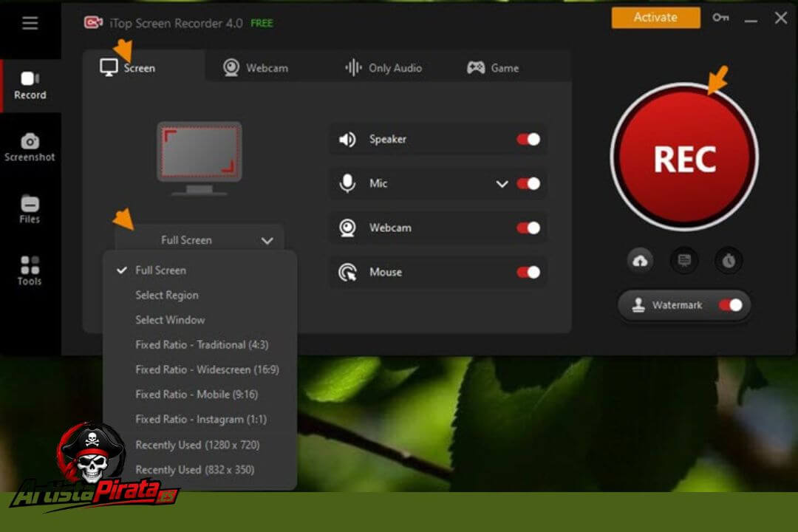Toggle the Watermark switch

[731, 305]
